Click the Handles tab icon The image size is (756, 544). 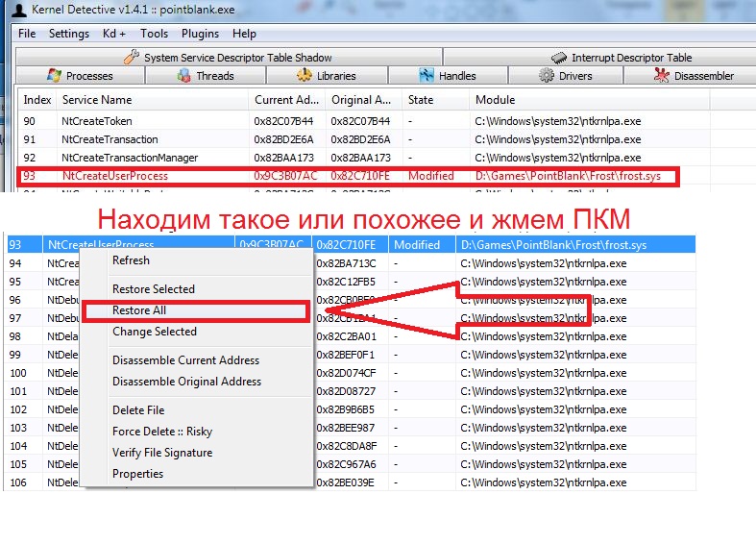coord(427,76)
